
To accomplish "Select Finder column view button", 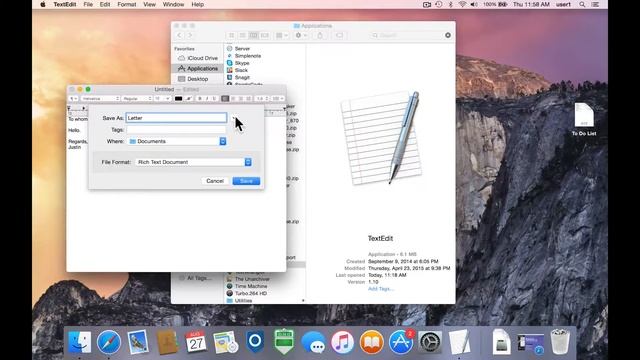I will click(253, 36).
